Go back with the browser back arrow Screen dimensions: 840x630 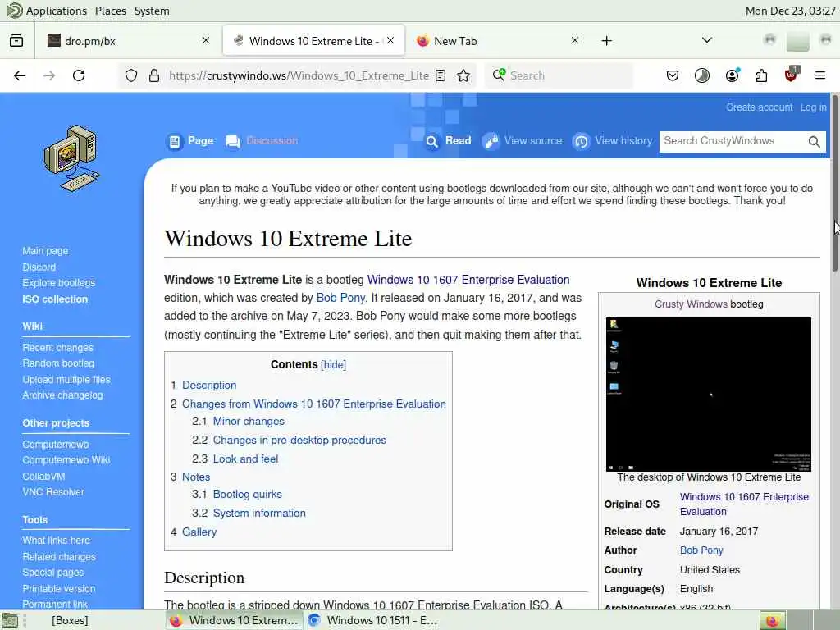(20, 75)
